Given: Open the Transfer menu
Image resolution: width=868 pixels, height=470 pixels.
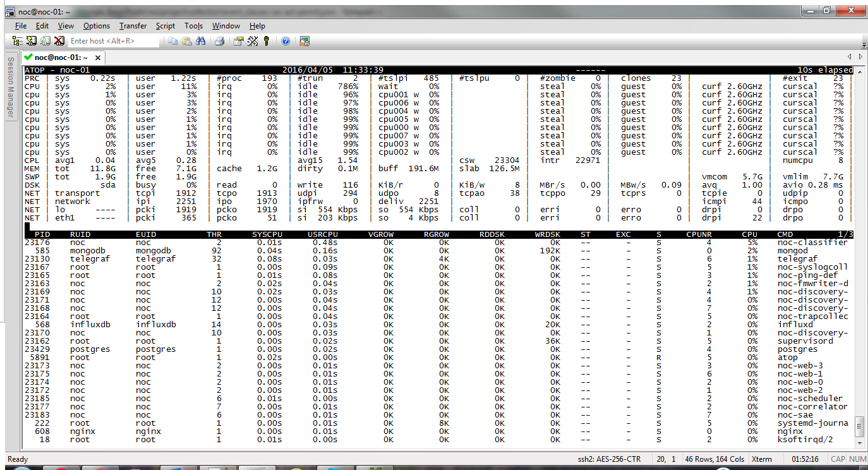Looking at the screenshot, I should click(x=133, y=26).
